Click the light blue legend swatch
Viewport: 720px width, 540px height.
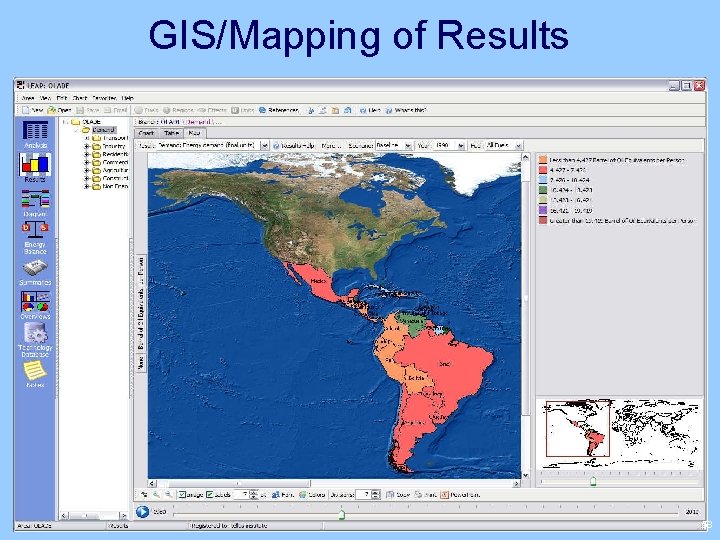coord(543,180)
